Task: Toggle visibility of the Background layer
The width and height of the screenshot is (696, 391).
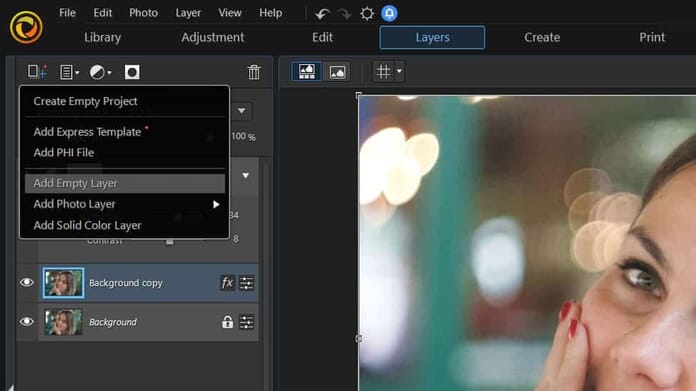Action: pyautogui.click(x=27, y=321)
